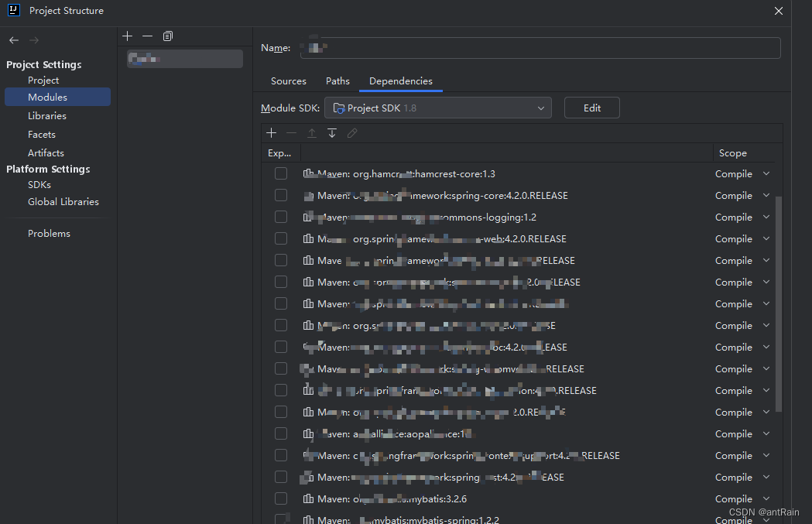Open the scope dropdown for commons-logging:1.2

point(766,217)
